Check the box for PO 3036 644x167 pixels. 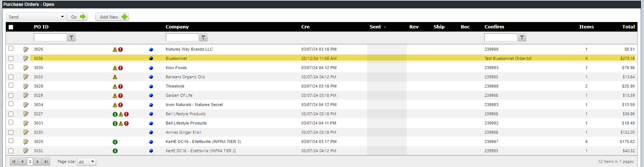11,58
